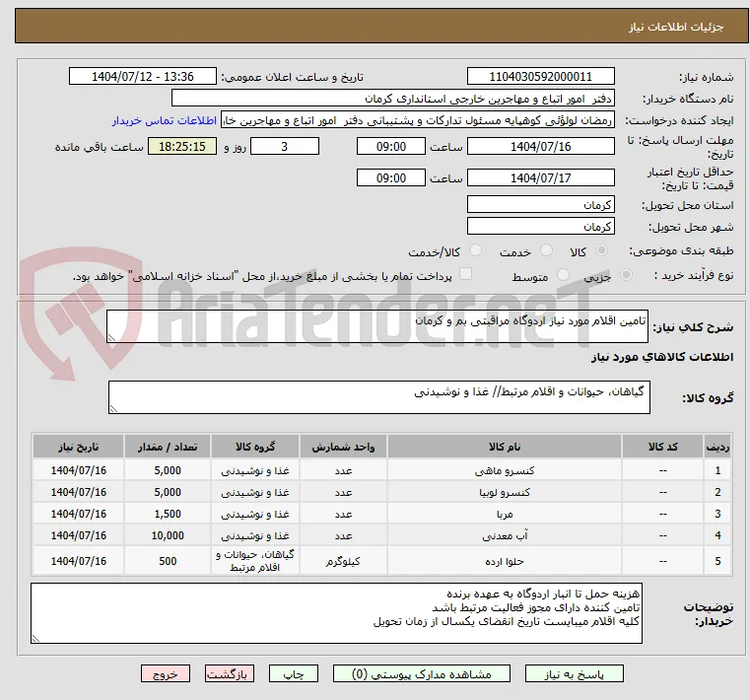Click the remaining time field 18:25:15
This screenshot has height=700, width=750.
[x=181, y=147]
